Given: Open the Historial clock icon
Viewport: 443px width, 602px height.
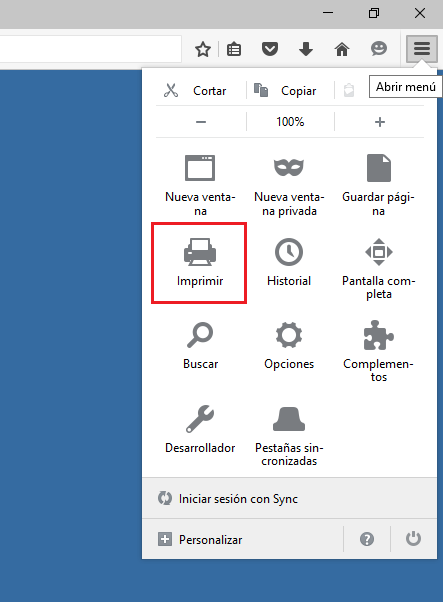Looking at the screenshot, I should tap(289, 252).
